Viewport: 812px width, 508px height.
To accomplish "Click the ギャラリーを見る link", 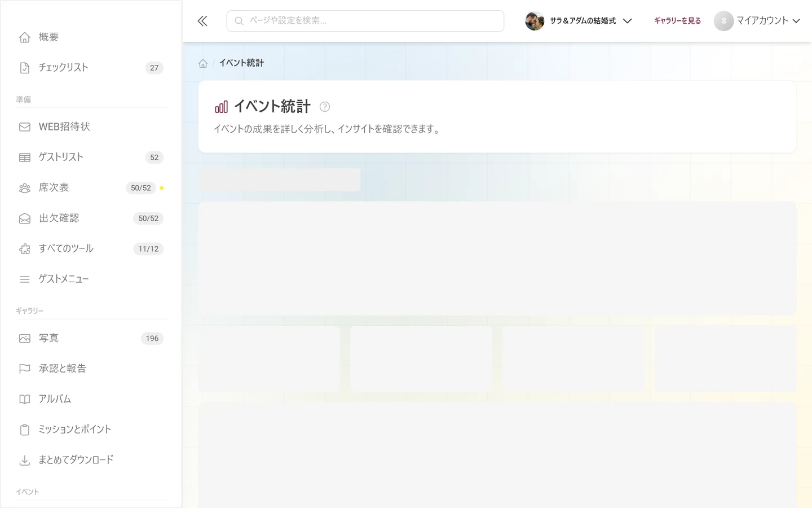I will click(677, 21).
